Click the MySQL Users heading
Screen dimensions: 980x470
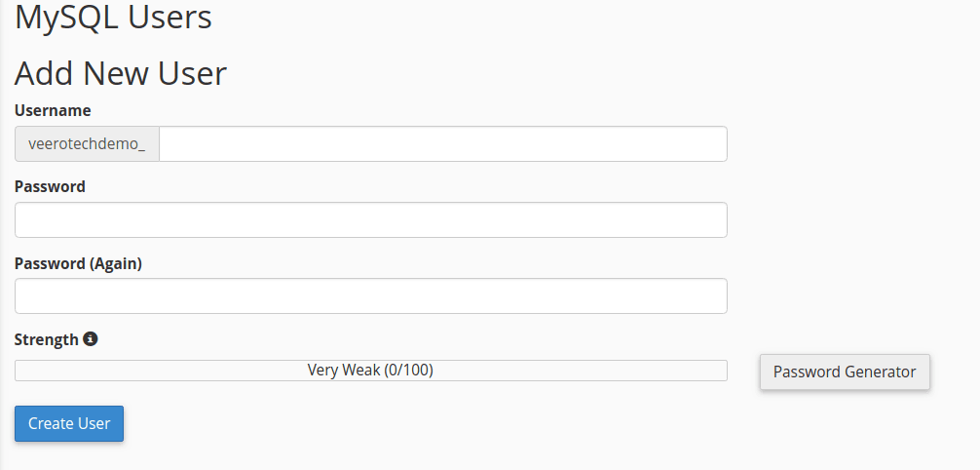(113, 17)
